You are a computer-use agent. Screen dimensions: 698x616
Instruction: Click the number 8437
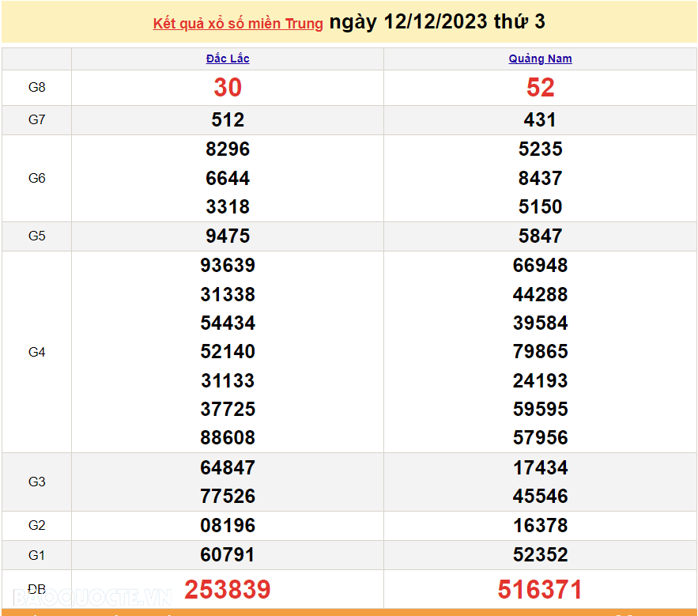[x=540, y=178]
